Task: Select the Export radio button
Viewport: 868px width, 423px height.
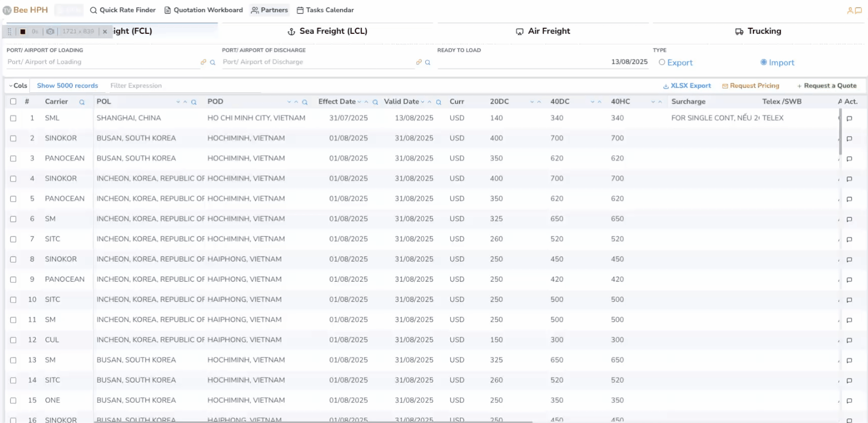Action: pos(662,62)
